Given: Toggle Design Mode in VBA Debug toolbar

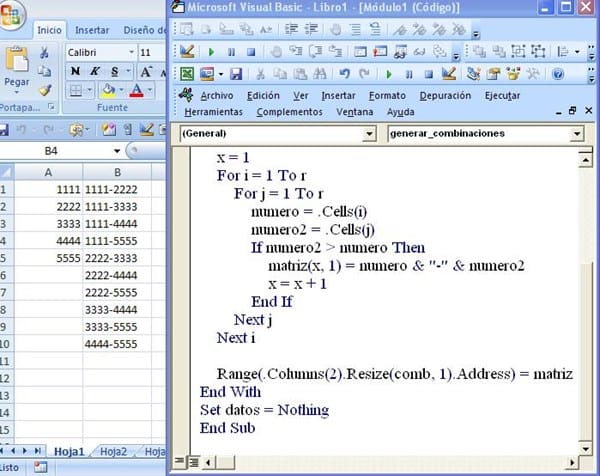Looking at the screenshot, I should click(187, 51).
